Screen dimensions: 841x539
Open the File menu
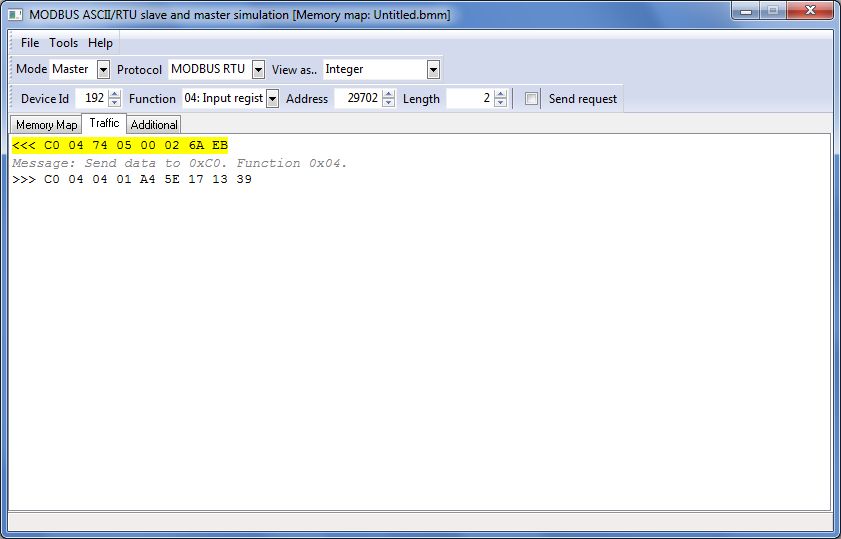pyautogui.click(x=29, y=43)
